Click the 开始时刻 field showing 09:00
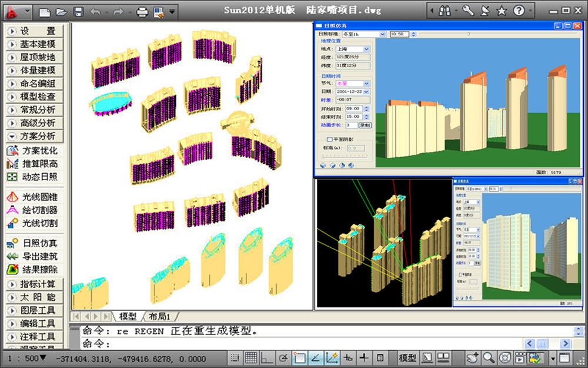 tap(353, 108)
